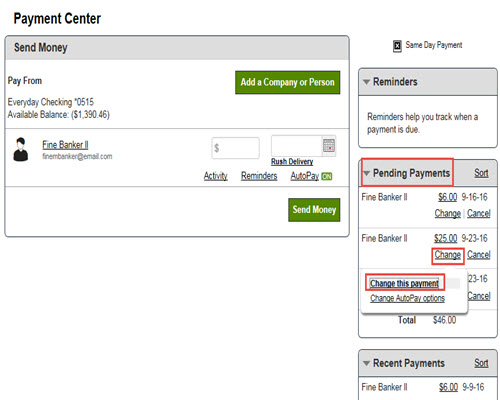Select Change this payment menu option
500x400 pixels.
coord(404,283)
